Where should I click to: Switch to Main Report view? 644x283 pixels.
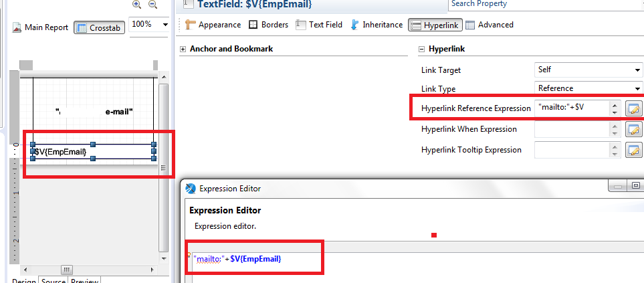point(40,28)
